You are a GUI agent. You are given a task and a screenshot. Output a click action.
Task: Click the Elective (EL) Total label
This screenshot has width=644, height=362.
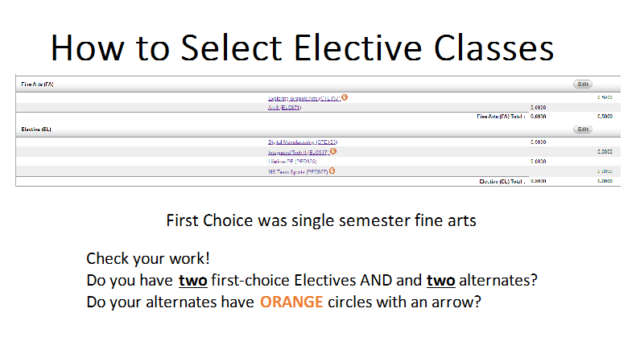point(502,182)
